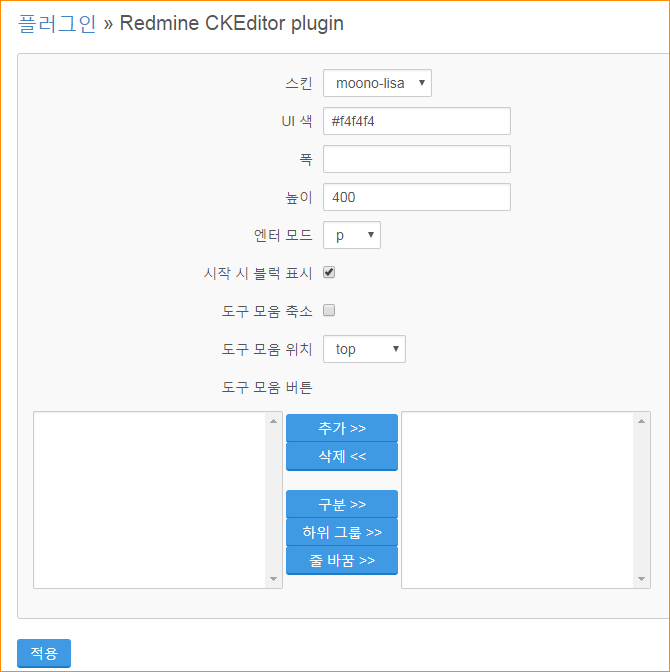Click the 적용 apply button

[x=44, y=653]
